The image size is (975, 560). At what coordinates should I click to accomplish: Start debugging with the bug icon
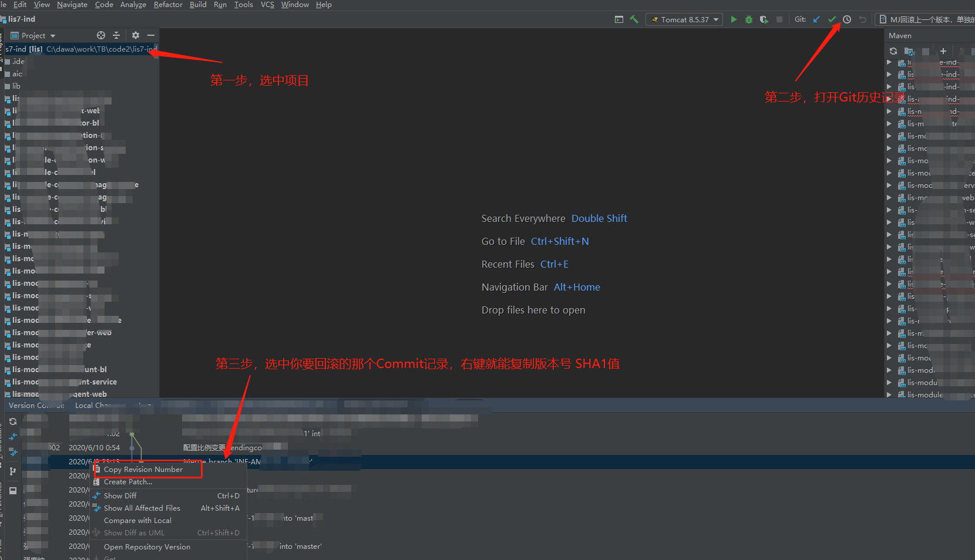(749, 19)
